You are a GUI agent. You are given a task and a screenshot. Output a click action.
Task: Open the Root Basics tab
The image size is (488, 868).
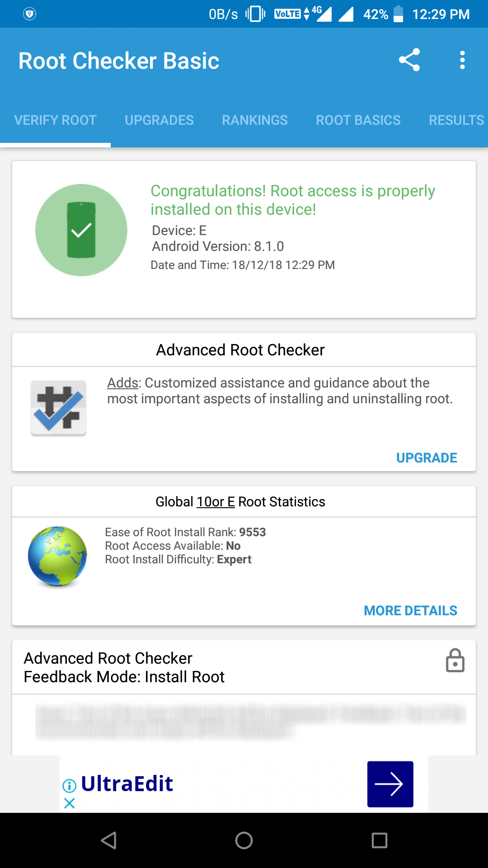pos(358,120)
